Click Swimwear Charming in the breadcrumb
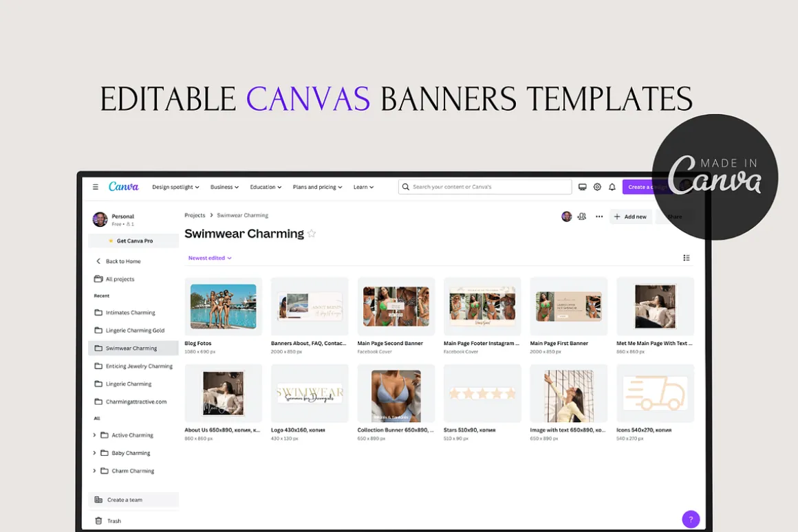798x532 pixels. (x=243, y=215)
